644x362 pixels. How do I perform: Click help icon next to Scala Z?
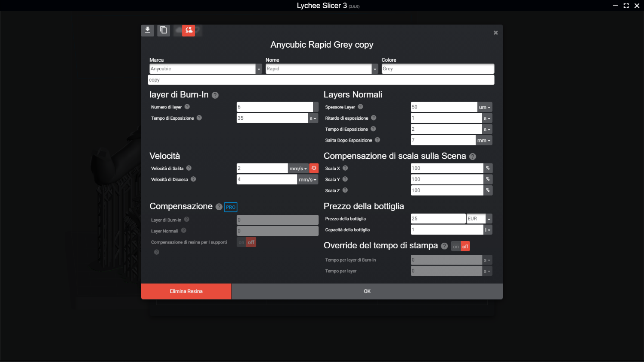click(345, 190)
